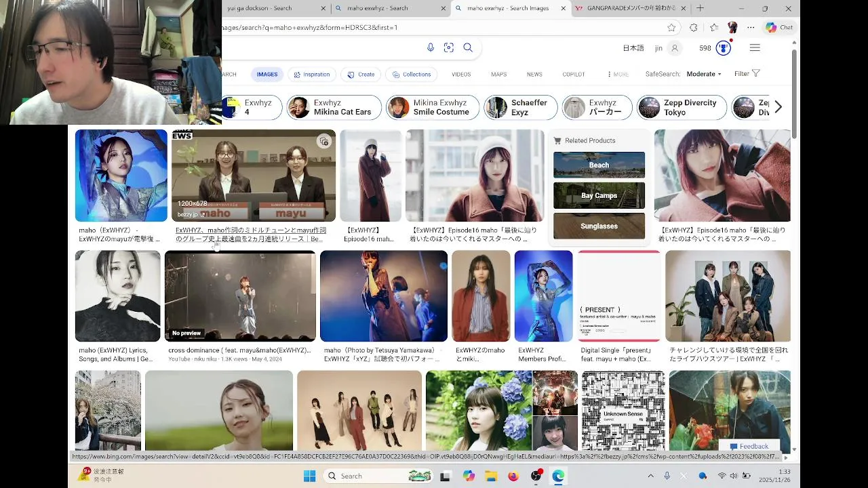Click the Bing account person icon
This screenshot has width=868, height=488.
(674, 48)
